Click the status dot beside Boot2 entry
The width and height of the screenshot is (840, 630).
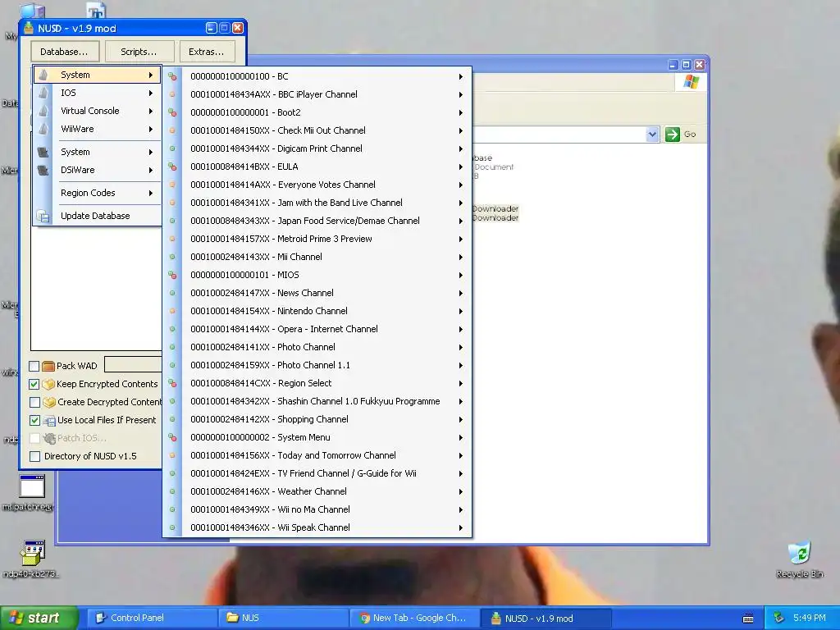pos(172,112)
